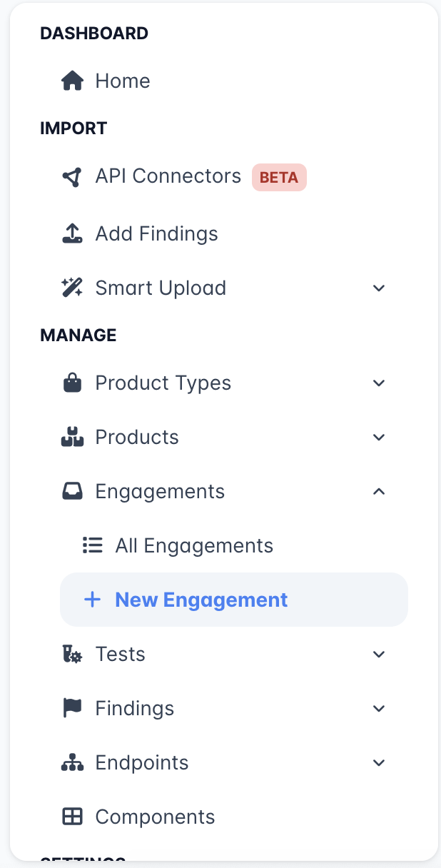Screen dimensions: 441x868
Task: Click the Engagements inbox icon
Action: [x=73, y=492]
